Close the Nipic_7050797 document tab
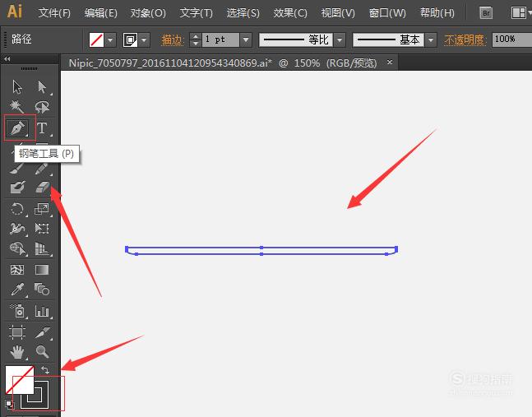The height and width of the screenshot is (417, 532). [390, 62]
